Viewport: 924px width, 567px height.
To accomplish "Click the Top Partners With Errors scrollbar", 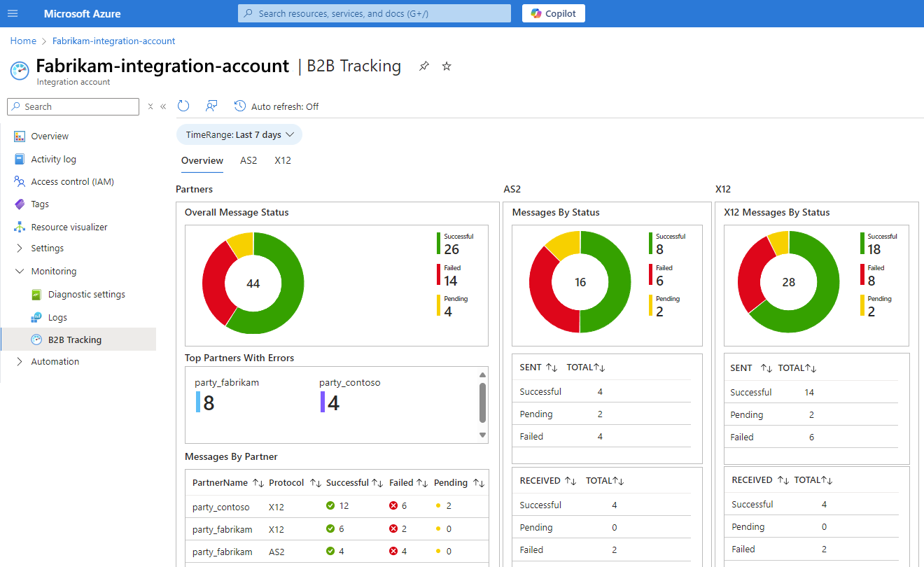I will (482, 402).
